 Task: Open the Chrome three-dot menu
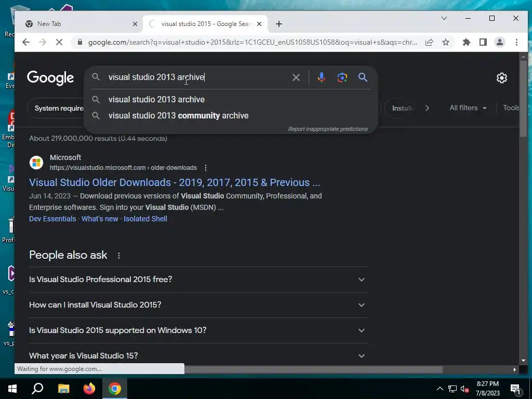[x=516, y=42]
